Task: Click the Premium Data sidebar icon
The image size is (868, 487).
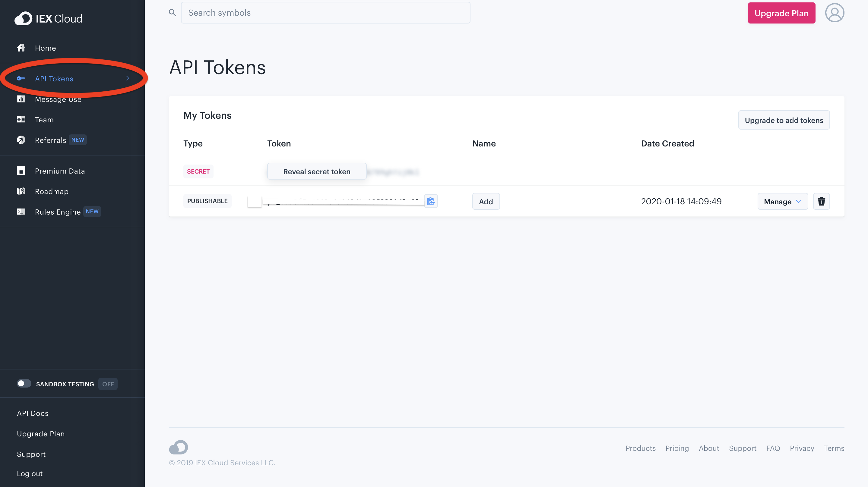Action: 21,171
